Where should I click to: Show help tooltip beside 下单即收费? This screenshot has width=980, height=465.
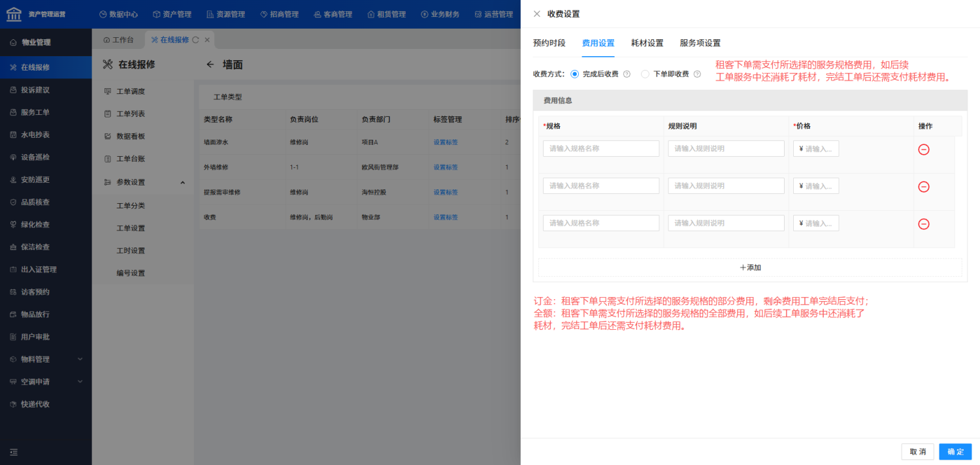coord(697,74)
